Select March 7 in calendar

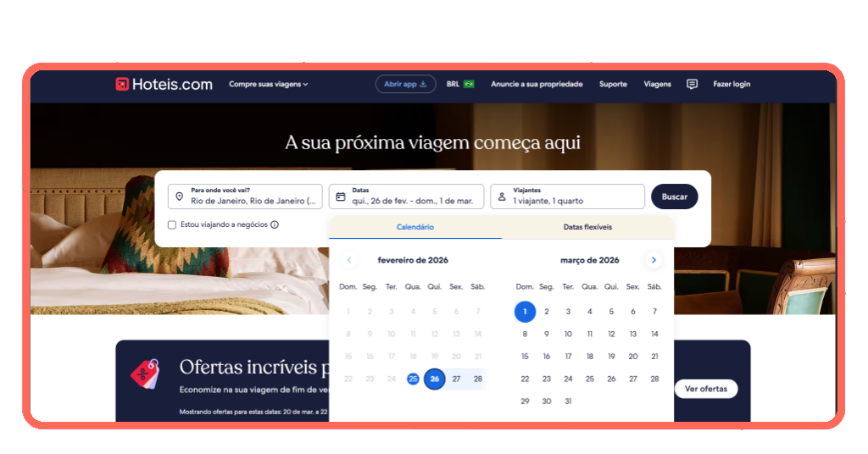coord(654,312)
